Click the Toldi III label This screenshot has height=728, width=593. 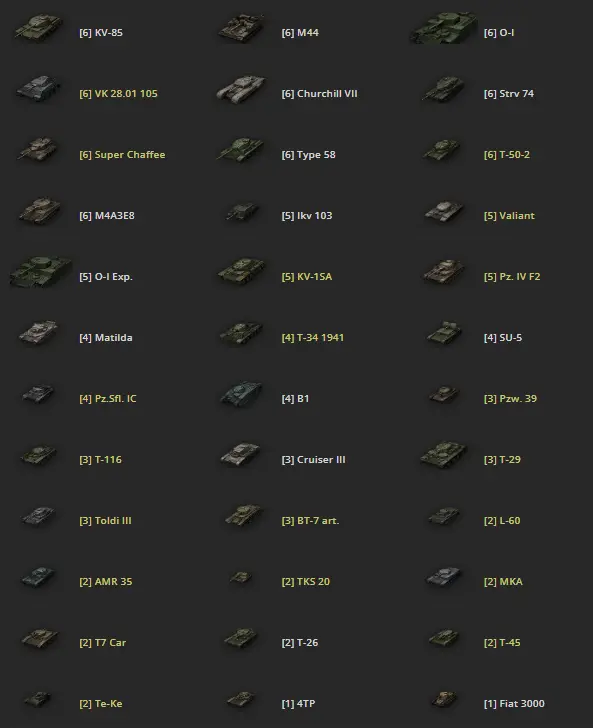pyautogui.click(x=105, y=520)
